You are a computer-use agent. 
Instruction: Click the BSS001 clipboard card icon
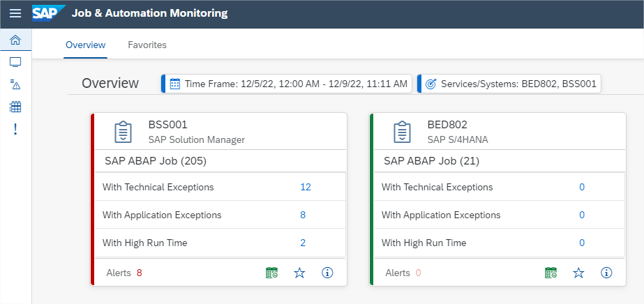(x=123, y=132)
